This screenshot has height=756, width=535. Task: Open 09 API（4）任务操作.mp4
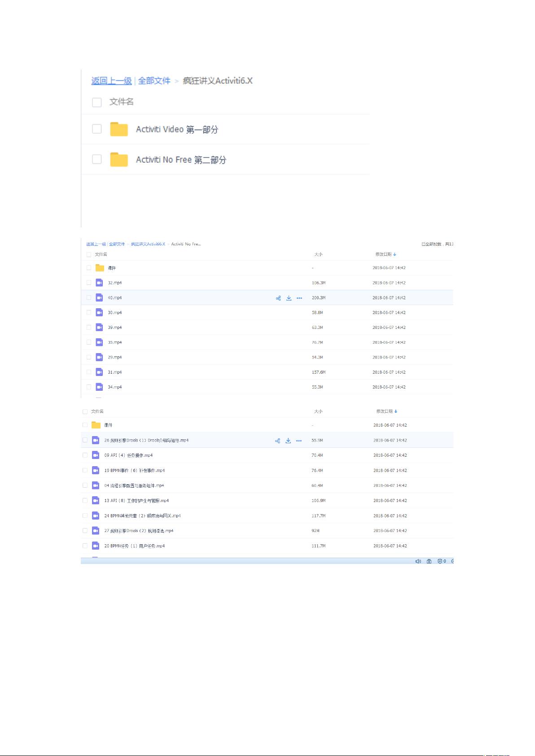coord(128,455)
